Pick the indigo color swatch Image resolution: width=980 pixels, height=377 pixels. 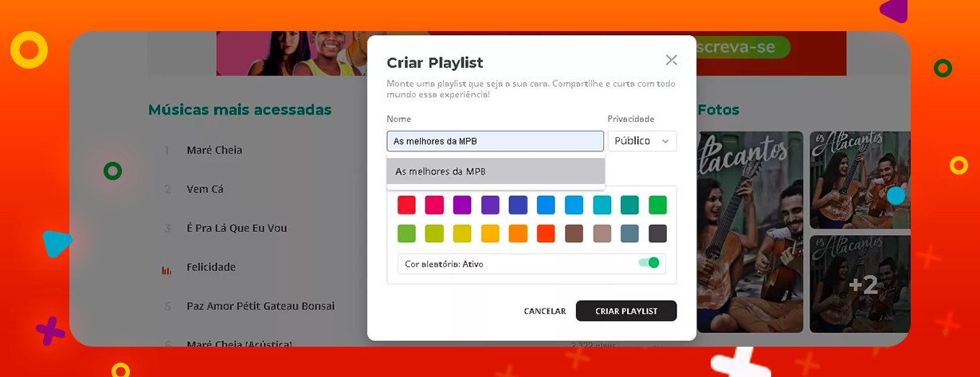pyautogui.click(x=518, y=205)
